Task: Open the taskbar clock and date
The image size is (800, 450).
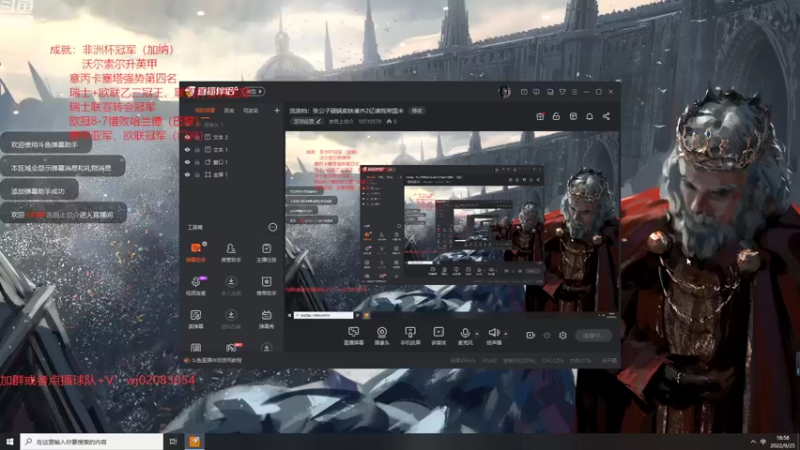Action: 783,441
